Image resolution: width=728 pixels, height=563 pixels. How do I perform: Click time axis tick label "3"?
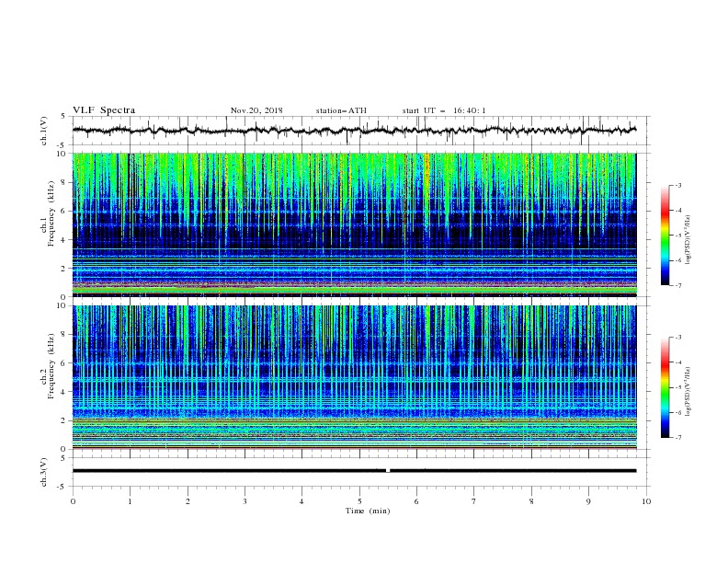click(x=245, y=501)
